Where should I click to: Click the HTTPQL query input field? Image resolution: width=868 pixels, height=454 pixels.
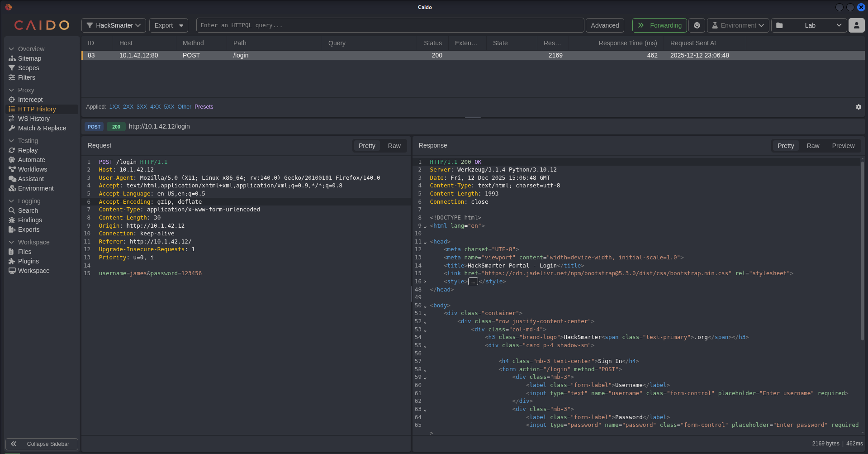(x=389, y=25)
